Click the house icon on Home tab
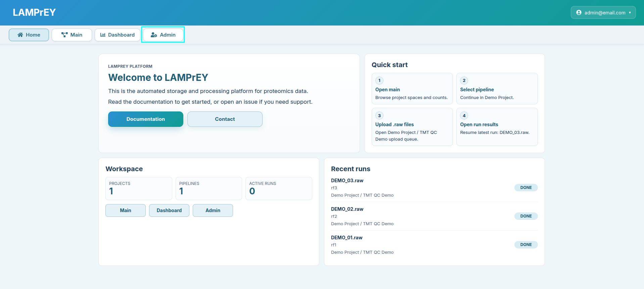 point(20,35)
